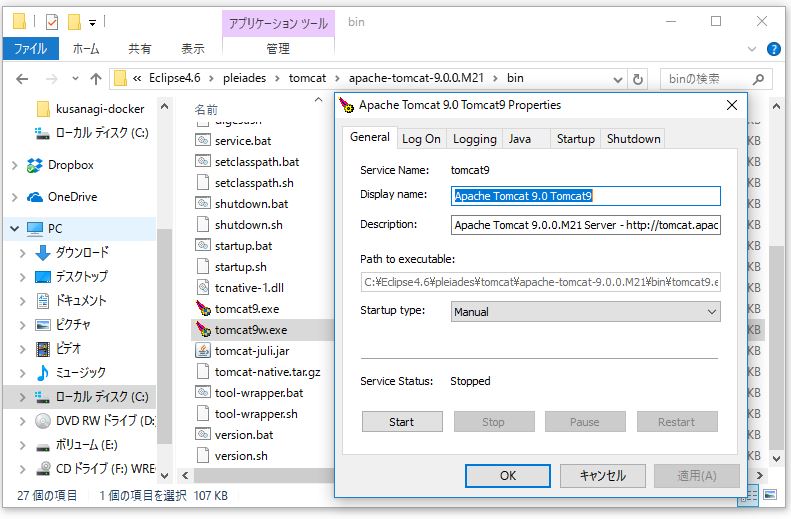Switch to the Log On tab
This screenshot has height=519, width=791.
coord(421,139)
